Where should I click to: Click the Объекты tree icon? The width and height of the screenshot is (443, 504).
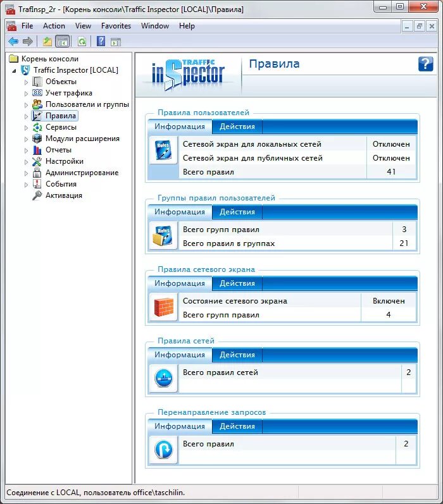[37, 82]
